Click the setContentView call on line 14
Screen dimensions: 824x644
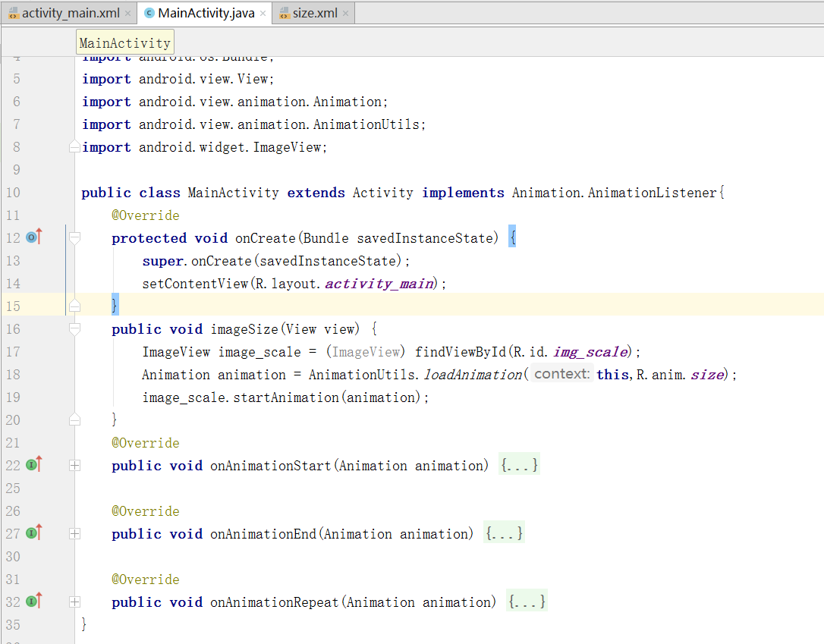point(195,284)
